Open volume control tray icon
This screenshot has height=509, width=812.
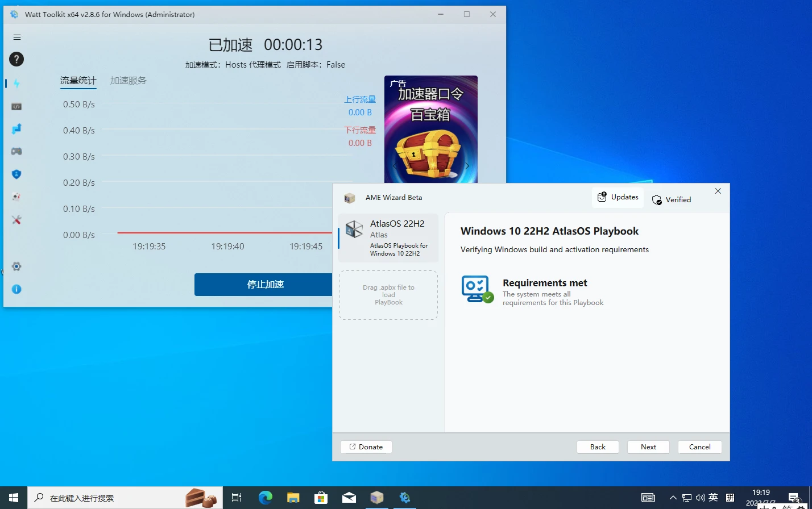pos(701,498)
